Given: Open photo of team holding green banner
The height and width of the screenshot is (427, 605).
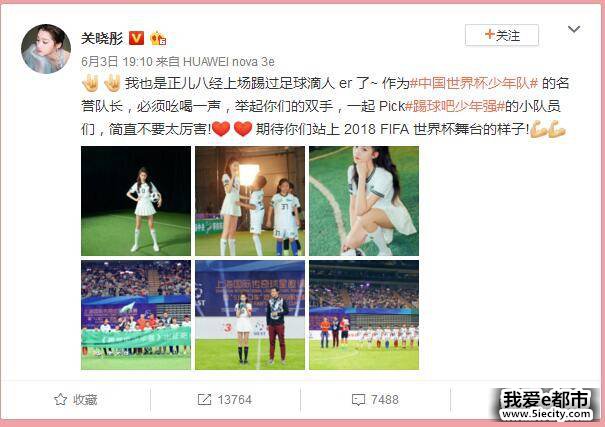Looking at the screenshot, I should (136, 315).
